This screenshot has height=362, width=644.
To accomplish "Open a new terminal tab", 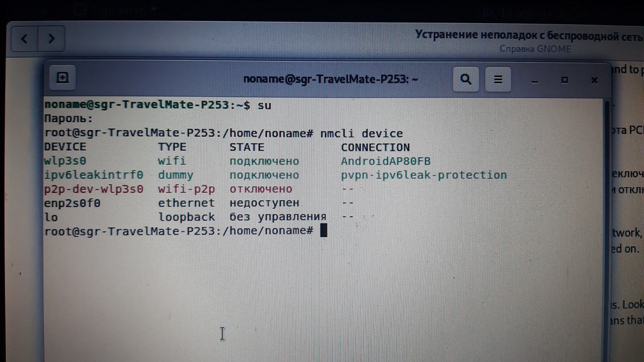I will click(x=63, y=78).
